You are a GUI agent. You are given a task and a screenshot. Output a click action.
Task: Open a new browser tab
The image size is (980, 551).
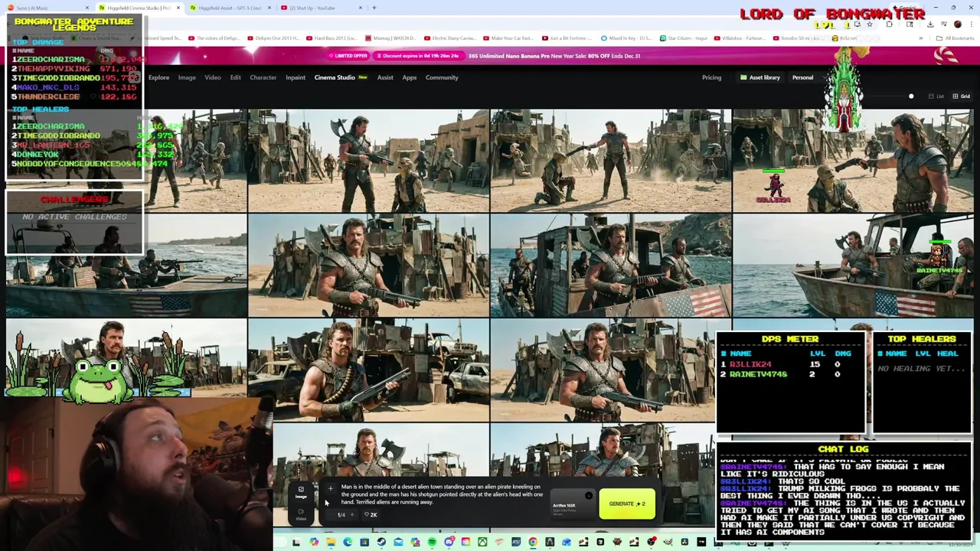pos(374,8)
